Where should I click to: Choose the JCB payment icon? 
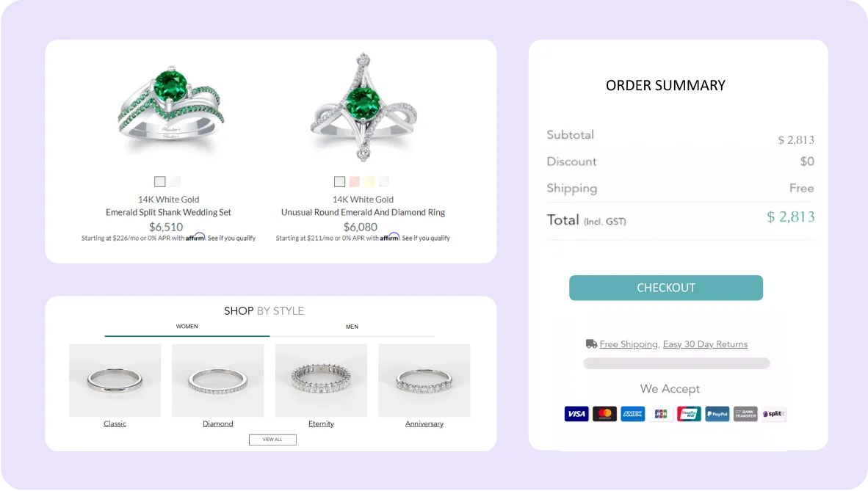point(661,413)
